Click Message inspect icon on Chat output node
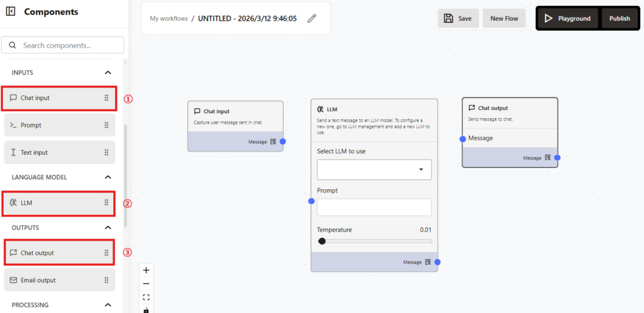The image size is (644, 313). point(548,158)
